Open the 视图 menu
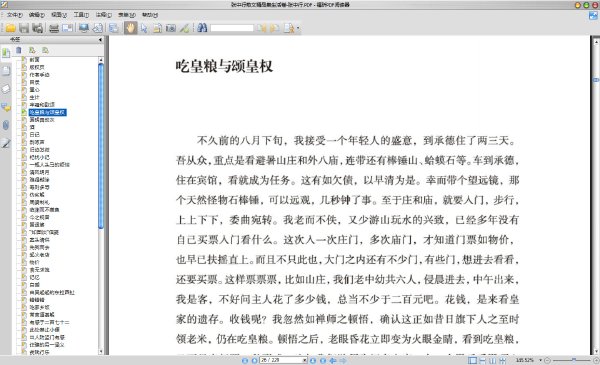The image size is (600, 365). [x=59, y=15]
